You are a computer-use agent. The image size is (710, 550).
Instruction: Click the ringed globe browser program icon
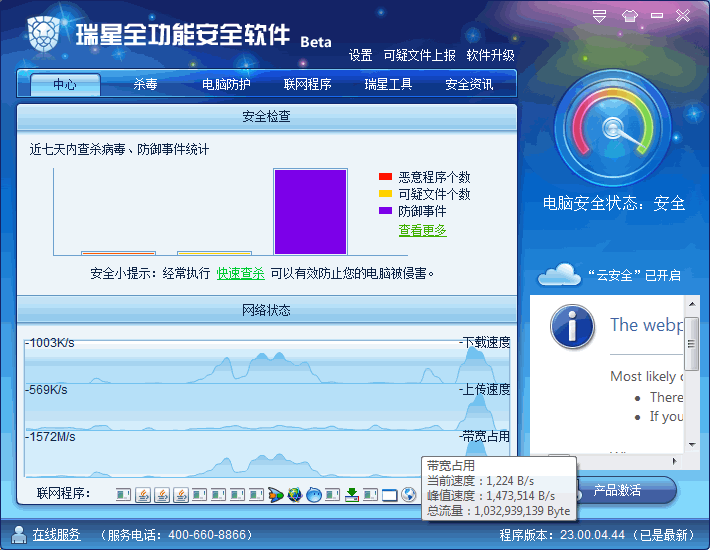pyautogui.click(x=295, y=495)
